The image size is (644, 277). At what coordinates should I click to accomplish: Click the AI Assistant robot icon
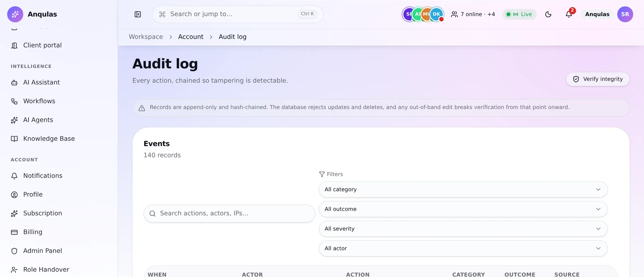click(x=14, y=83)
